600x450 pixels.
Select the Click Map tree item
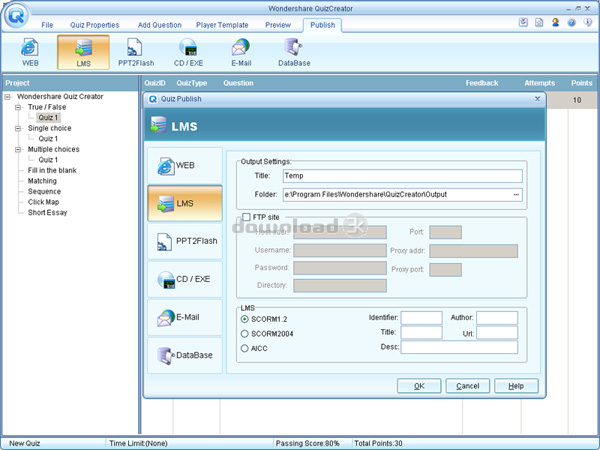click(43, 202)
